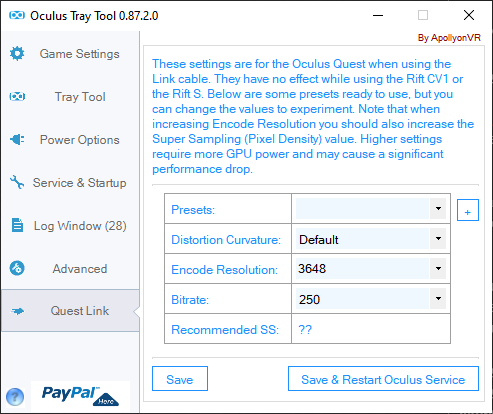
Task: Click the Game Settings gear icon
Action: pyautogui.click(x=17, y=54)
